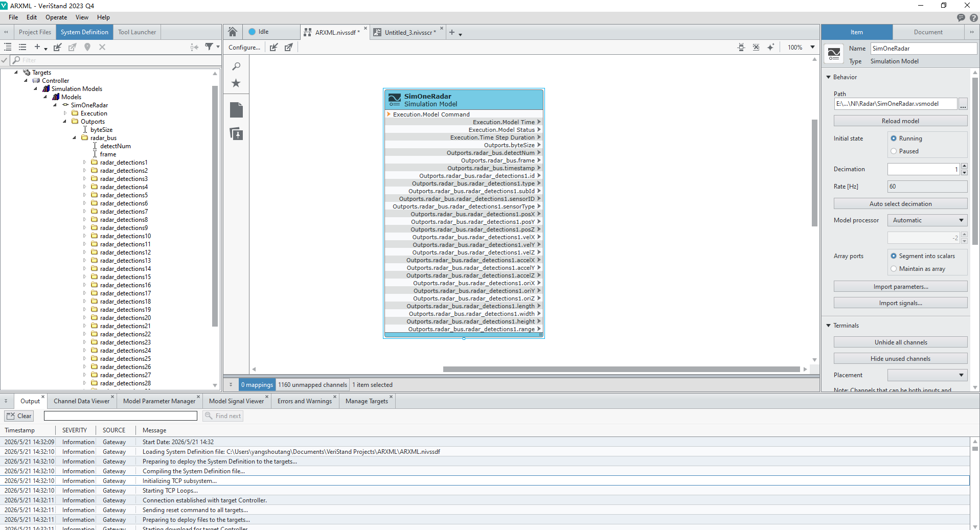The width and height of the screenshot is (980, 530).
Task: Open the favorites star palette
Action: [236, 83]
